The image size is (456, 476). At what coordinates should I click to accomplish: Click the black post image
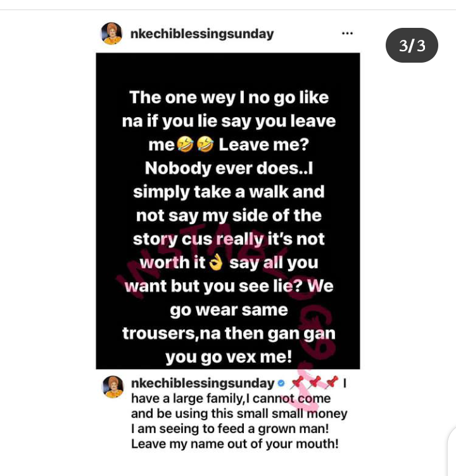click(x=228, y=211)
